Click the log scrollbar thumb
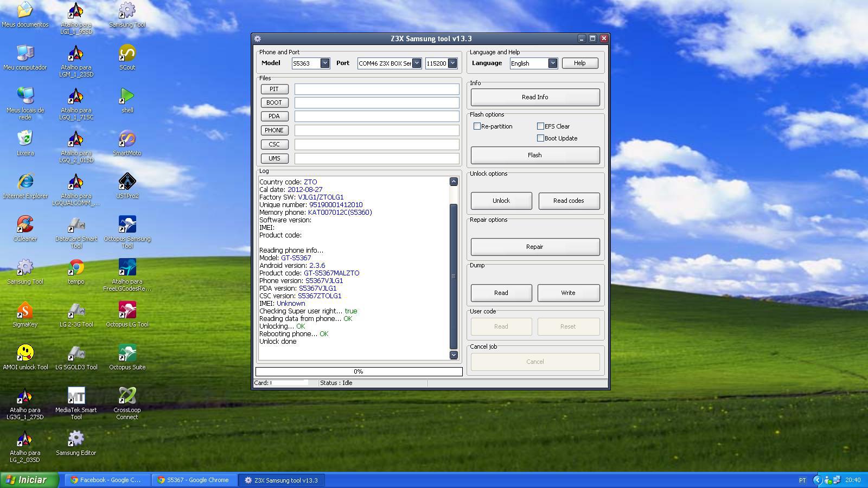 [x=454, y=277]
